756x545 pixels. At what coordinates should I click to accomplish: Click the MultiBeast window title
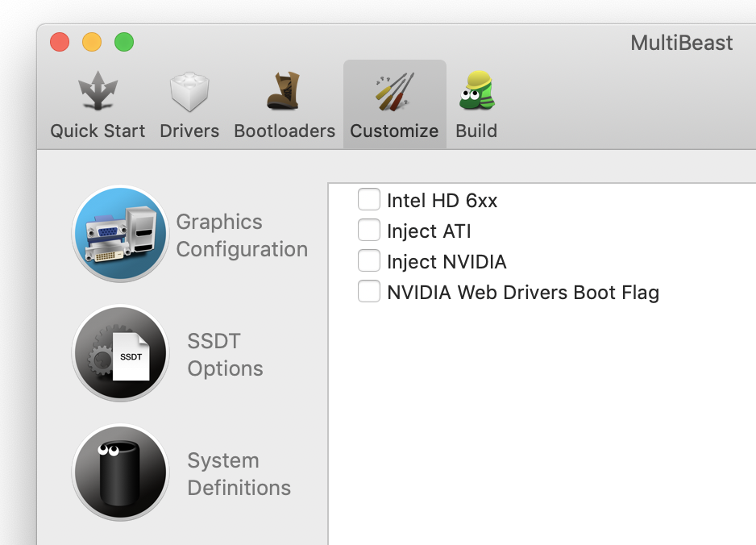click(x=682, y=43)
